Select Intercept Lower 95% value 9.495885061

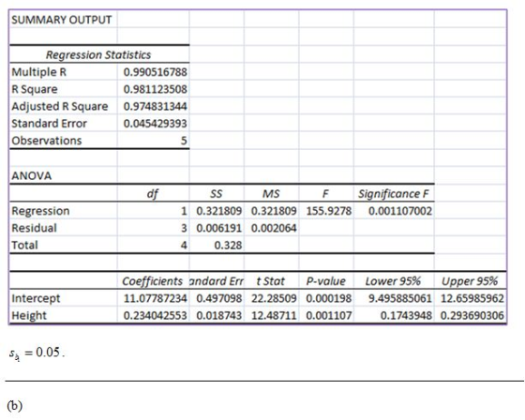click(400, 298)
